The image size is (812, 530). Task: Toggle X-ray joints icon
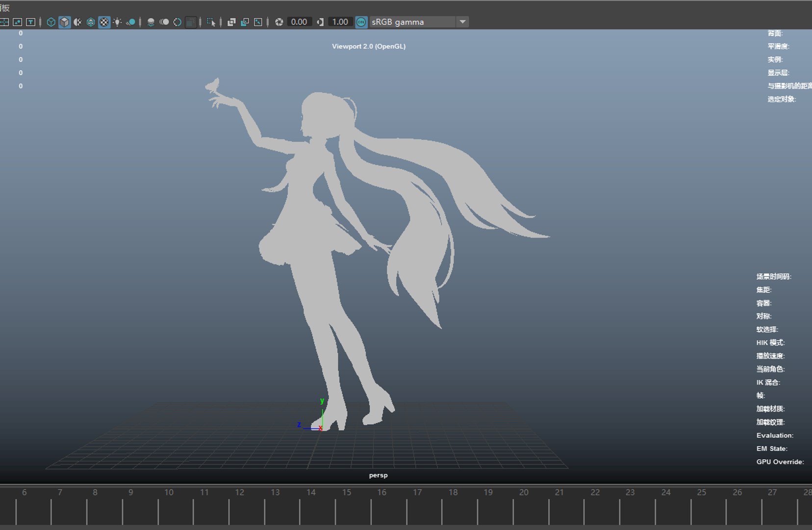click(x=258, y=22)
